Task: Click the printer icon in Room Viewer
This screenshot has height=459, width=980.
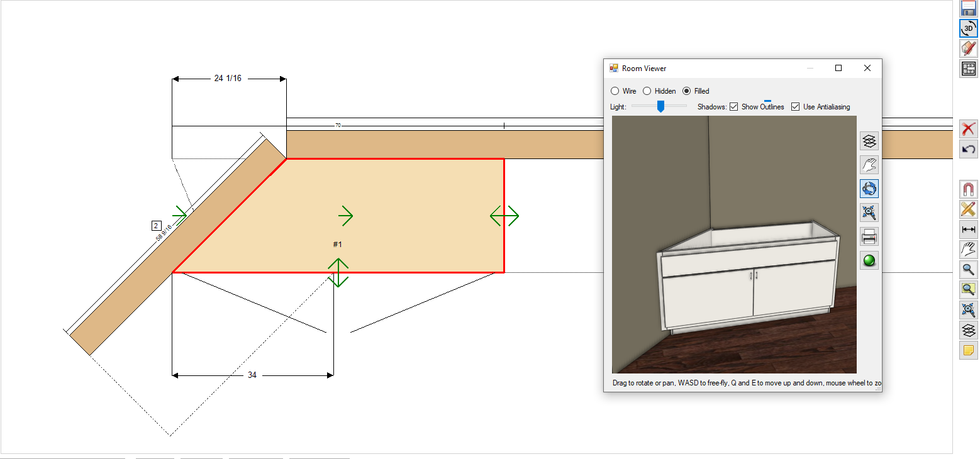Action: pyautogui.click(x=869, y=236)
